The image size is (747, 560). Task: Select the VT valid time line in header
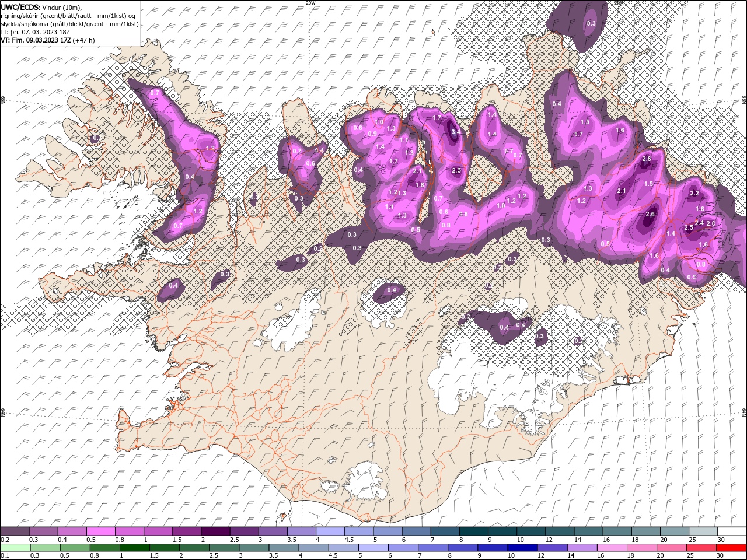tap(48, 40)
